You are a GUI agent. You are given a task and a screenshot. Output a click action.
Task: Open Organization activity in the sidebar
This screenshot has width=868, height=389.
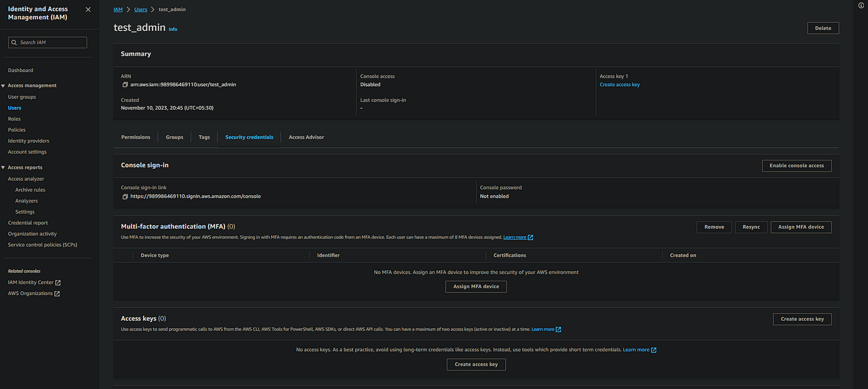click(x=32, y=234)
